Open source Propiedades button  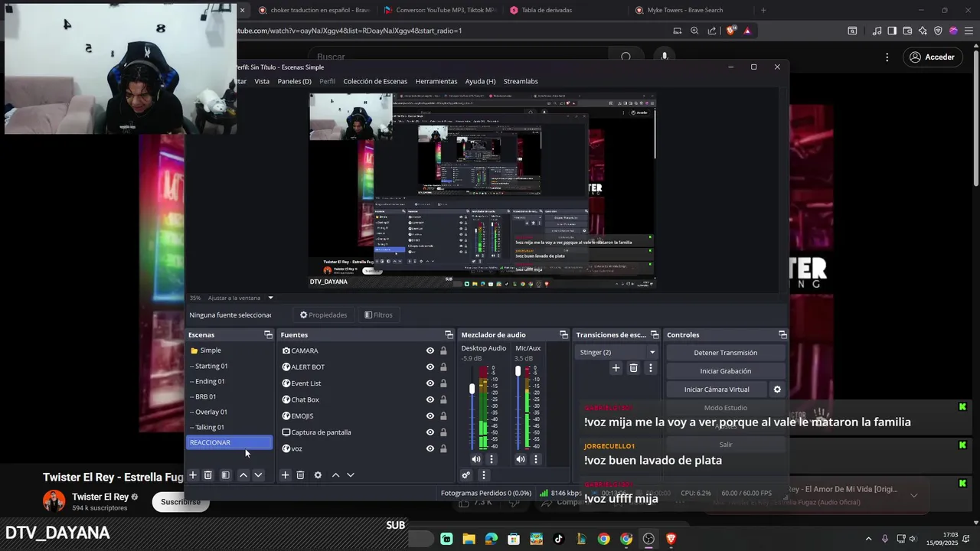(323, 315)
